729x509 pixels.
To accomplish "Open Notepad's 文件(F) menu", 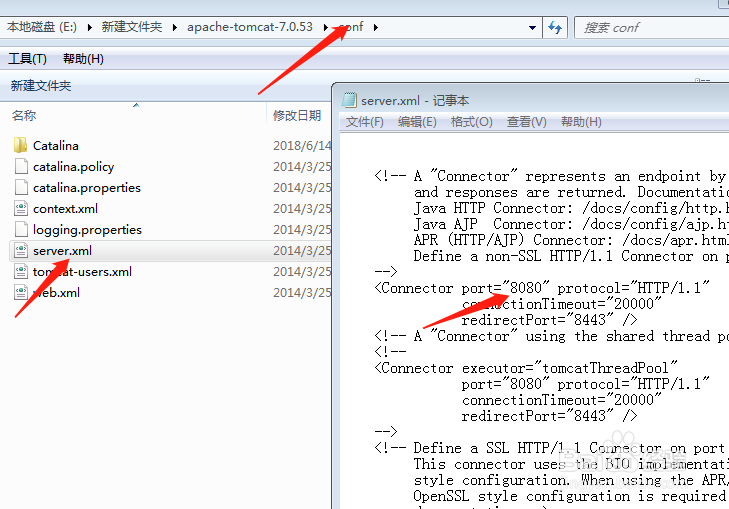I will (x=364, y=122).
